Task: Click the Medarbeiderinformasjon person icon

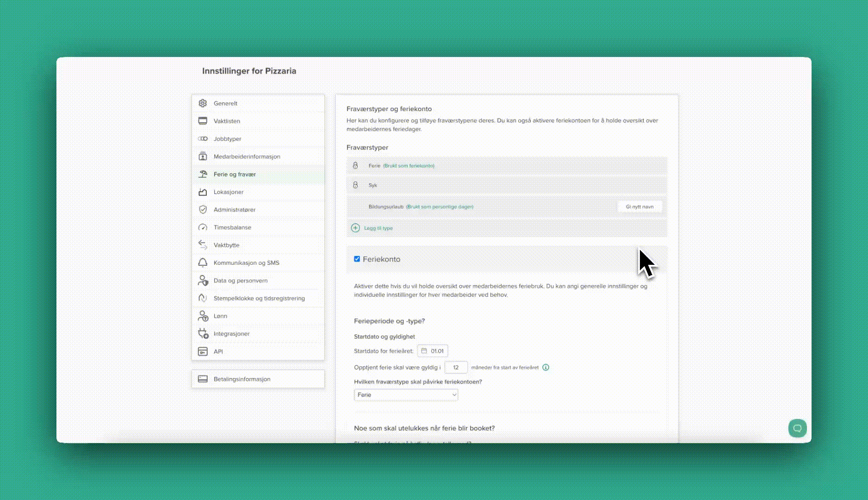Action: point(203,156)
